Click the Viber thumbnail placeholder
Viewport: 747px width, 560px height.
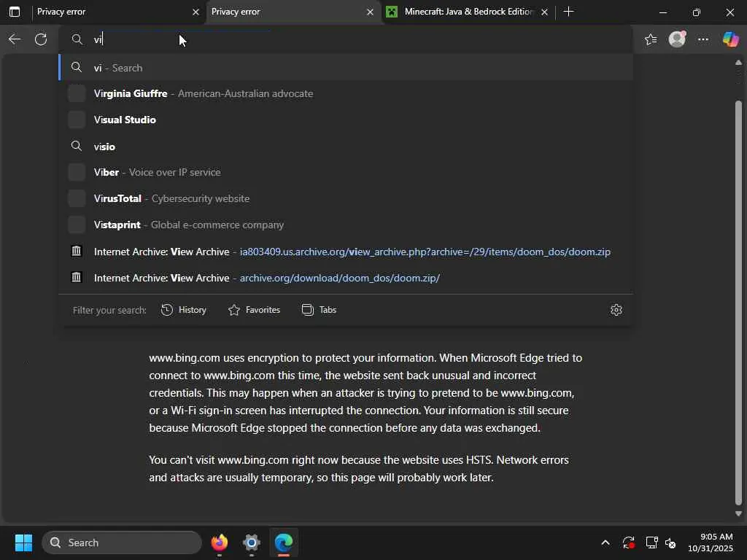pos(76,172)
